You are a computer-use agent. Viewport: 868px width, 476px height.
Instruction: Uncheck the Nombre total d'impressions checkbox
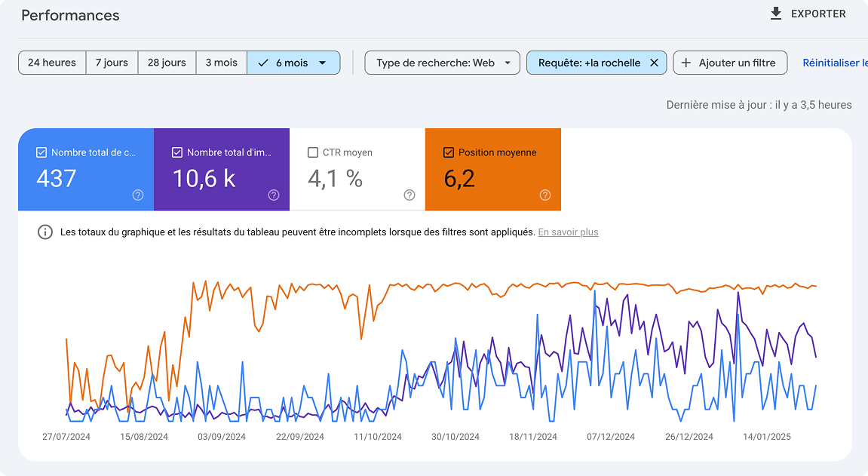pyautogui.click(x=177, y=152)
